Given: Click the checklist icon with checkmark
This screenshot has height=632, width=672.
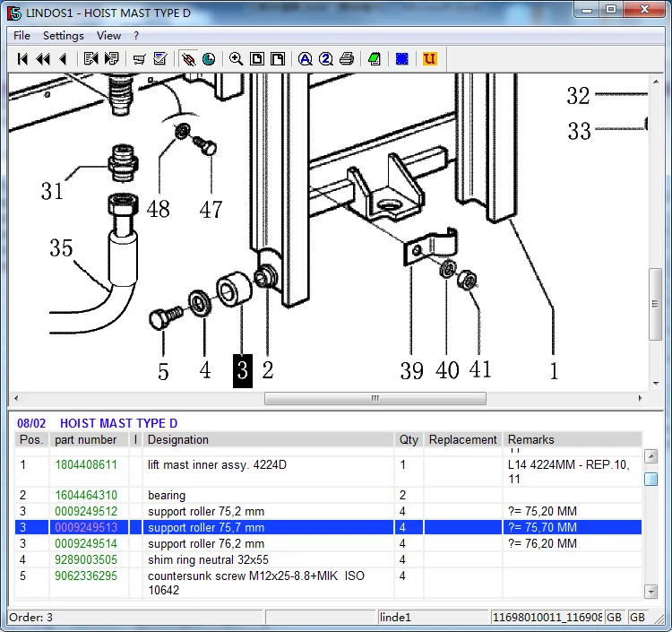Looking at the screenshot, I should coord(159,59).
